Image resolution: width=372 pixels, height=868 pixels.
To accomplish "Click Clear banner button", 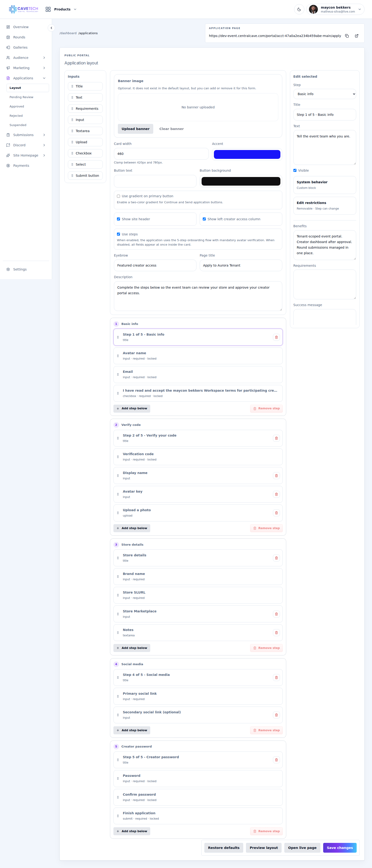I will (x=172, y=129).
